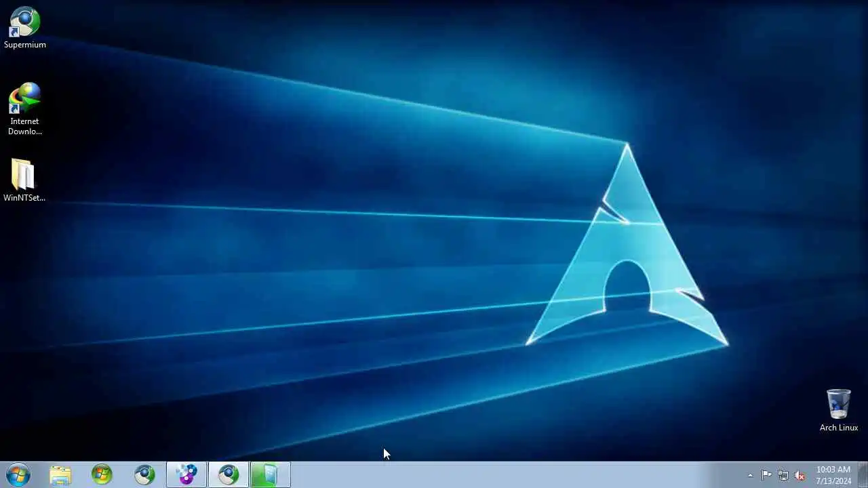Select the Arch Linux recycle bin icon
This screenshot has width=868, height=488.
pyautogui.click(x=839, y=410)
